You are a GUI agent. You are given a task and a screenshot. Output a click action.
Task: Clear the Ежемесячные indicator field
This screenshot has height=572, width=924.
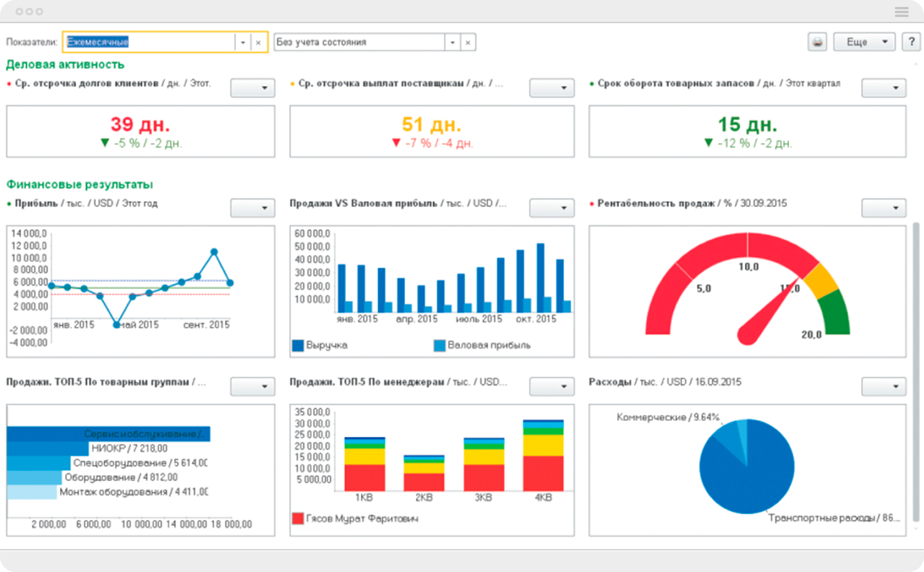click(258, 42)
